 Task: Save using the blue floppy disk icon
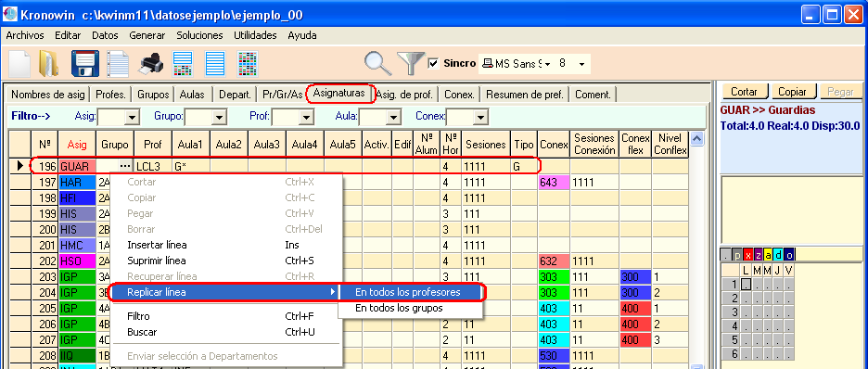(x=84, y=64)
